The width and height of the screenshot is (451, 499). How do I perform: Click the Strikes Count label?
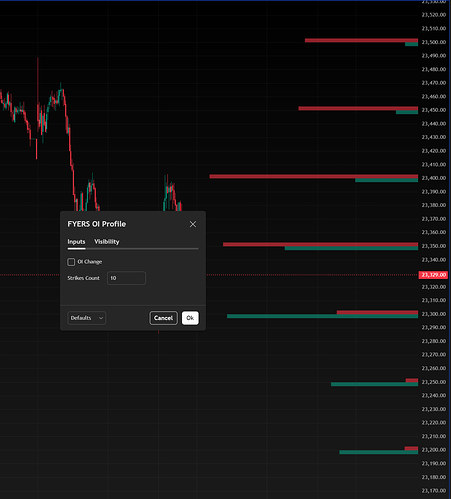[x=83, y=278]
